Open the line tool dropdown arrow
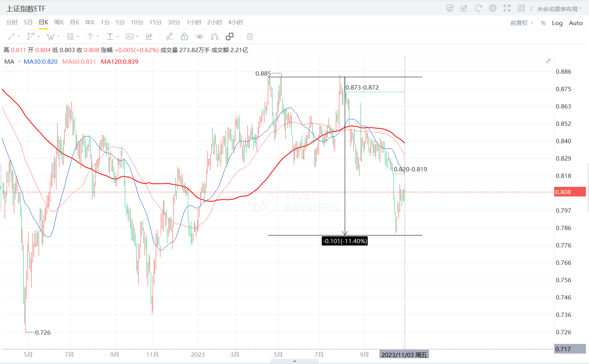Screen dimensions: 589x364 [x=19, y=37]
